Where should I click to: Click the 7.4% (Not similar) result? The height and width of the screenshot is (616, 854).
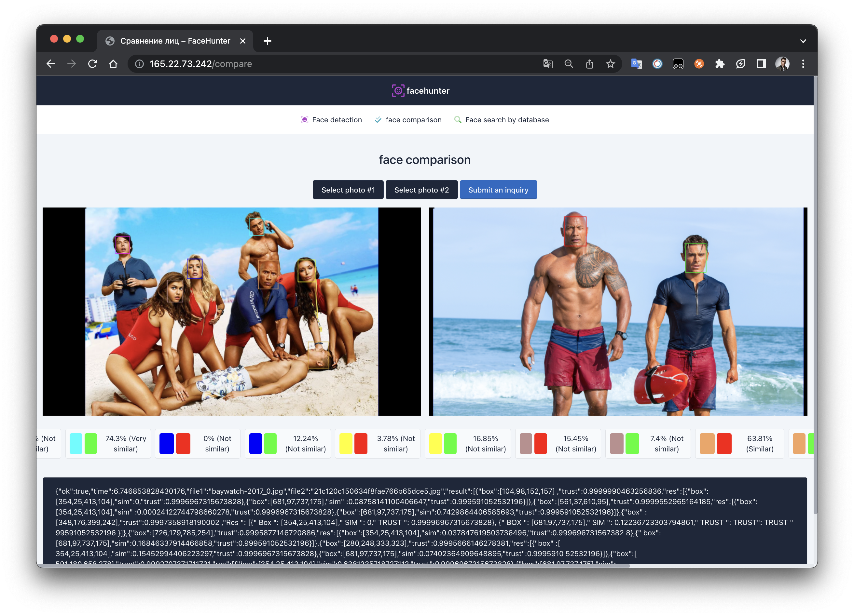pos(667,444)
